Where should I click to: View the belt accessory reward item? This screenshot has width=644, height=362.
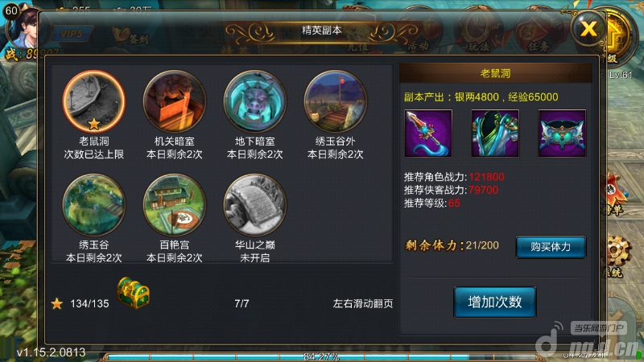562,133
